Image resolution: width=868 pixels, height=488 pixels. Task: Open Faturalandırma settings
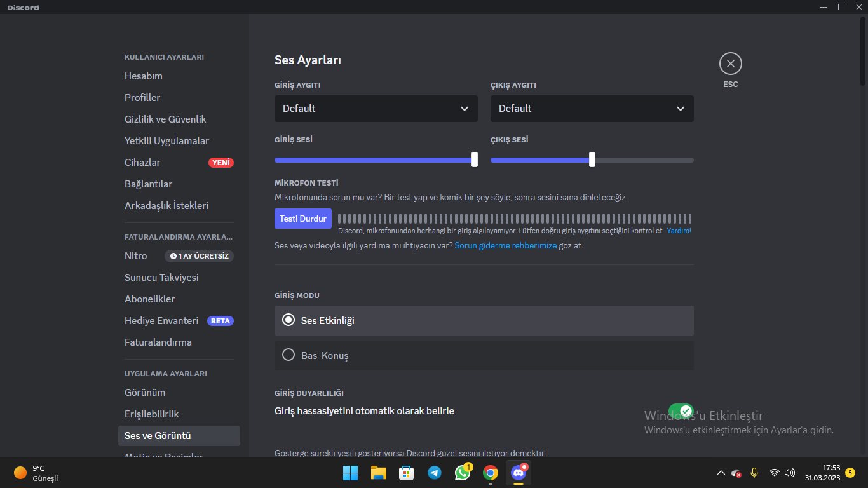pyautogui.click(x=179, y=342)
